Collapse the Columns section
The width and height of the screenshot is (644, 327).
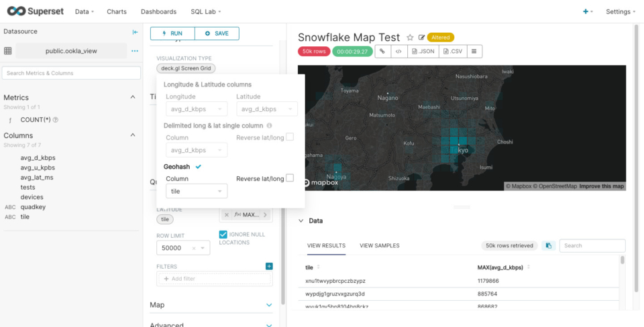pos(133,135)
